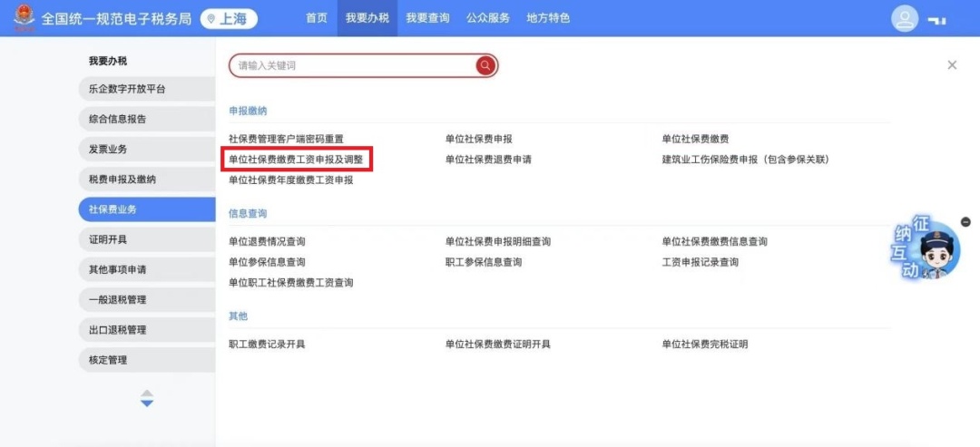
Task: Go to 首页 in top navigation
Action: (317, 18)
